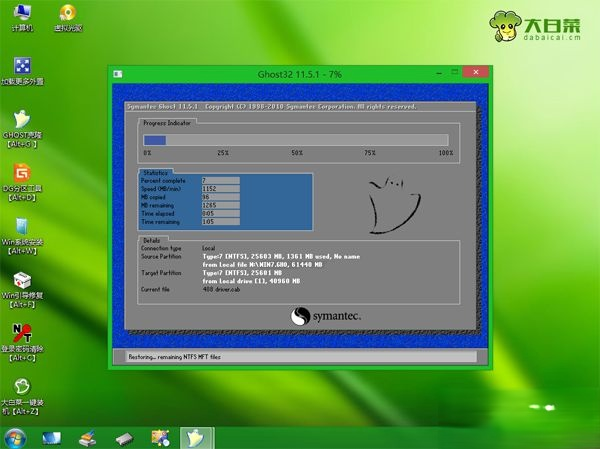Click the Time remaining value 1:05
600x449 pixels.
click(x=221, y=222)
